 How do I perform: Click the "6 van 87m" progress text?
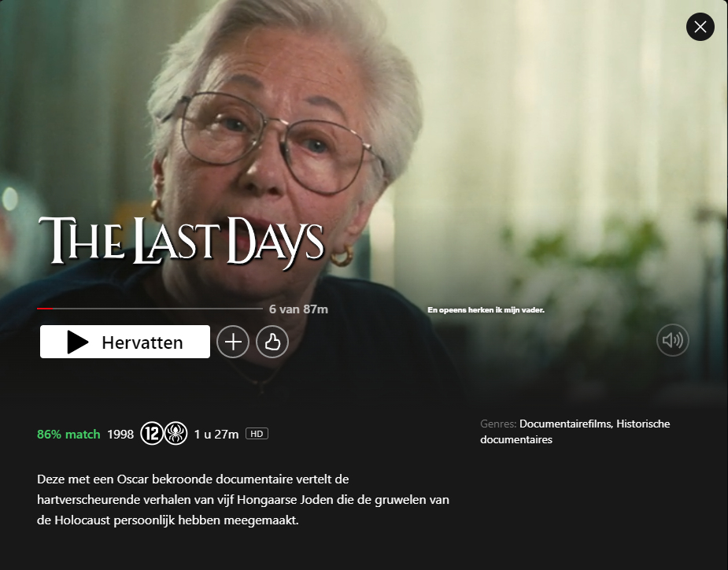coord(298,309)
